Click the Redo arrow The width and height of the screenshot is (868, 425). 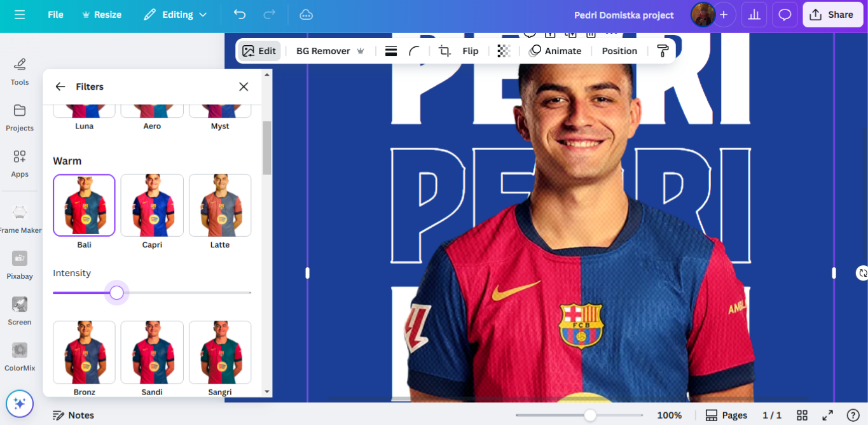269,15
